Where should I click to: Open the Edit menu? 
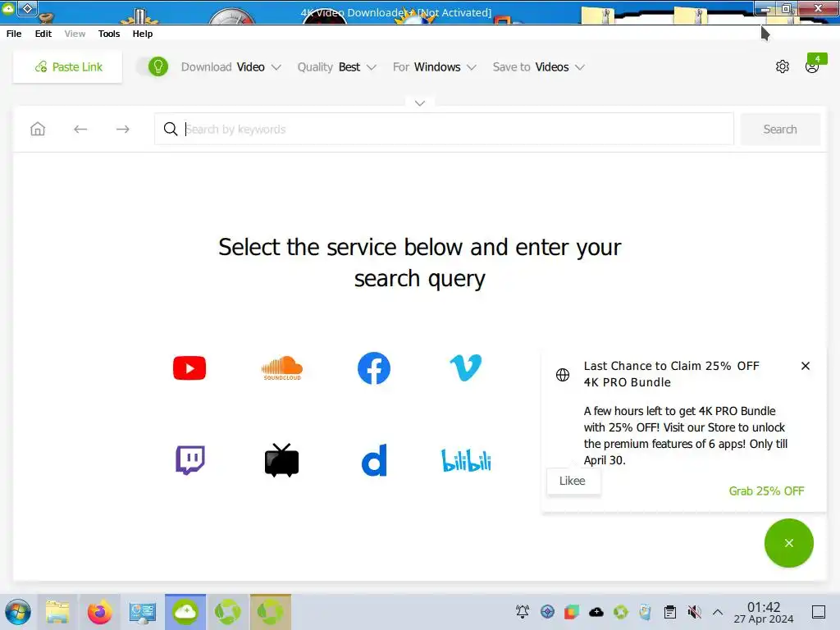43,33
